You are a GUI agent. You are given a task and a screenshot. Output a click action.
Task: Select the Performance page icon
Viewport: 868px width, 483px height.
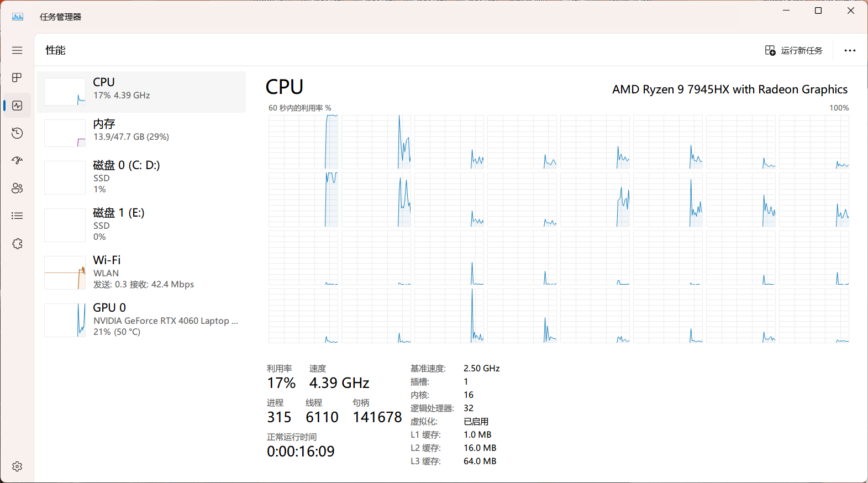[17, 105]
